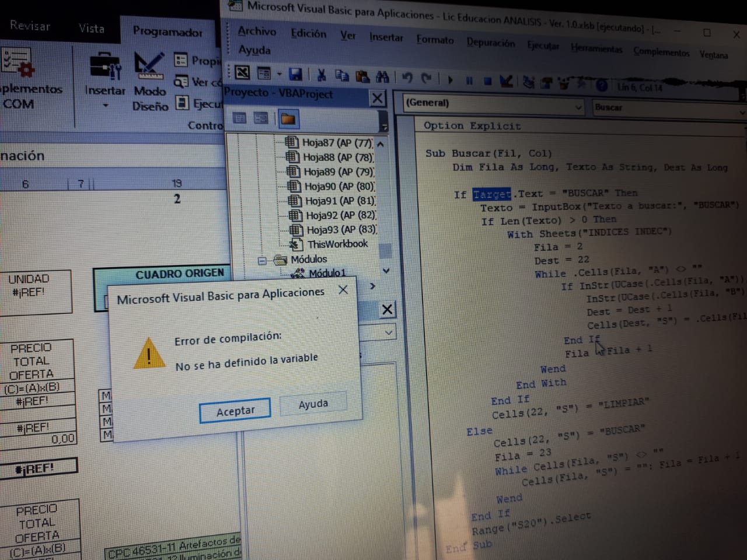The width and height of the screenshot is (747, 560).
Task: Toggle Design Mode icon in VBA toolbar
Action: pyautogui.click(x=506, y=81)
